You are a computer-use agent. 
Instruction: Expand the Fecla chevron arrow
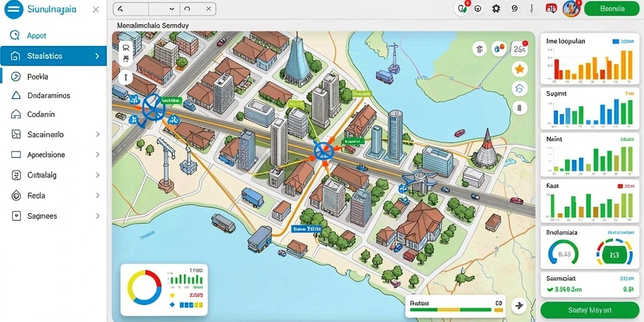tap(97, 196)
